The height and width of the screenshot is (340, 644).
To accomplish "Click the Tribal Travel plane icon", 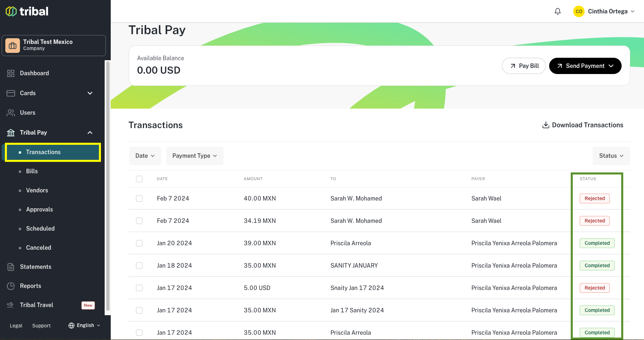I will 11,305.
